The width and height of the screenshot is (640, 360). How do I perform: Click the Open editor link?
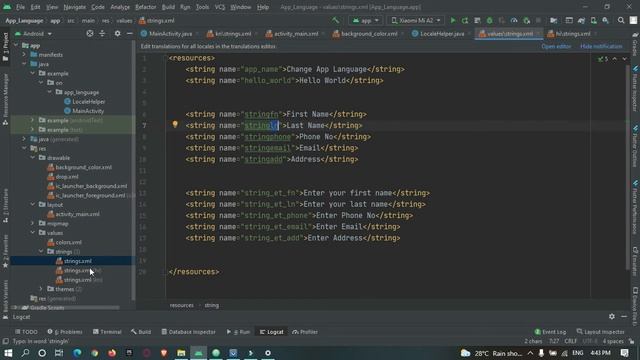(x=556, y=47)
